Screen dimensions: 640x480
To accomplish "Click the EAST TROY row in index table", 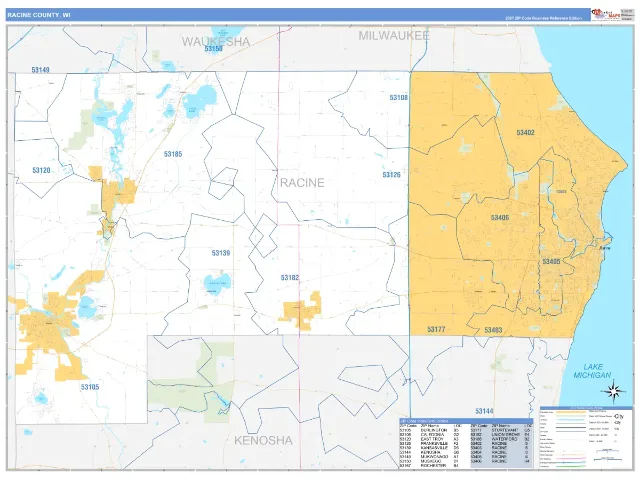I will click(430, 439).
